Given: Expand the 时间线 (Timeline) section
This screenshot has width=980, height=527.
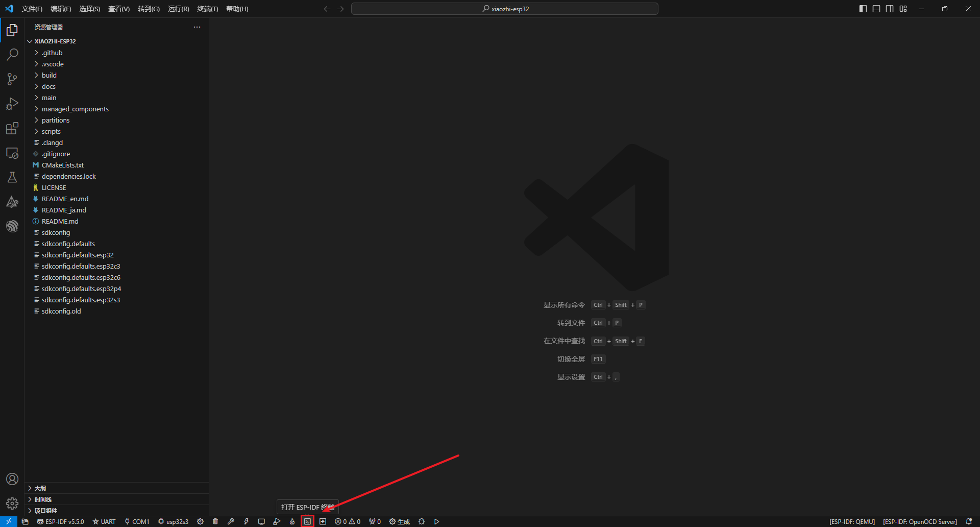Looking at the screenshot, I should tap(43, 499).
